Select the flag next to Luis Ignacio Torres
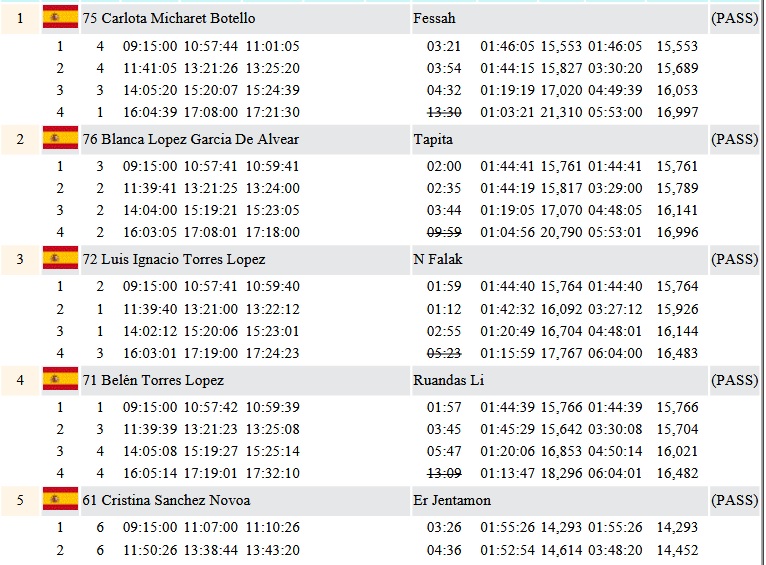Viewport: 766px width, 565px height. coord(60,259)
